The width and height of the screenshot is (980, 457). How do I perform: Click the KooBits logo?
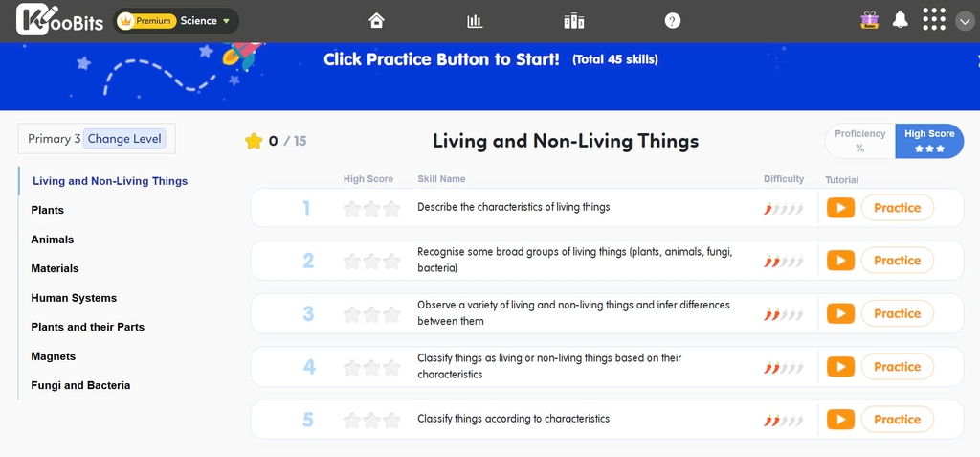(60, 21)
